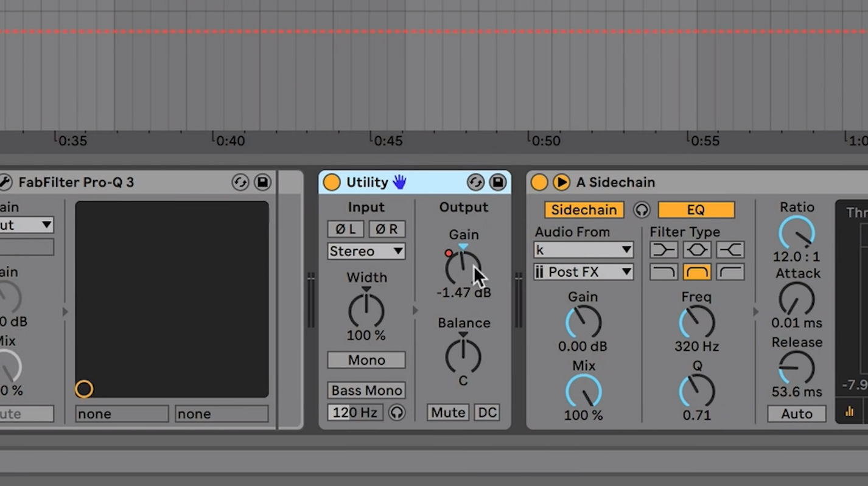Toggle the Utility device activator button
This screenshot has width=868, height=486.
pyautogui.click(x=332, y=182)
